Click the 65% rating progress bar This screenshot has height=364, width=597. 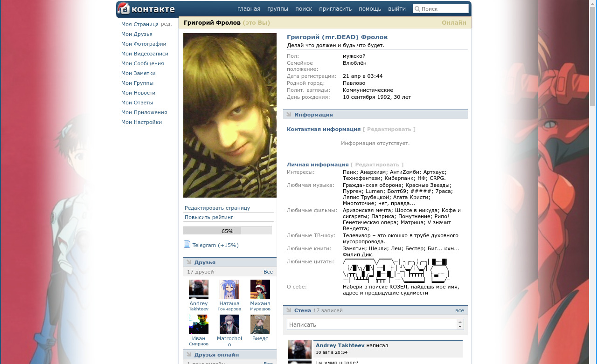coord(228,231)
